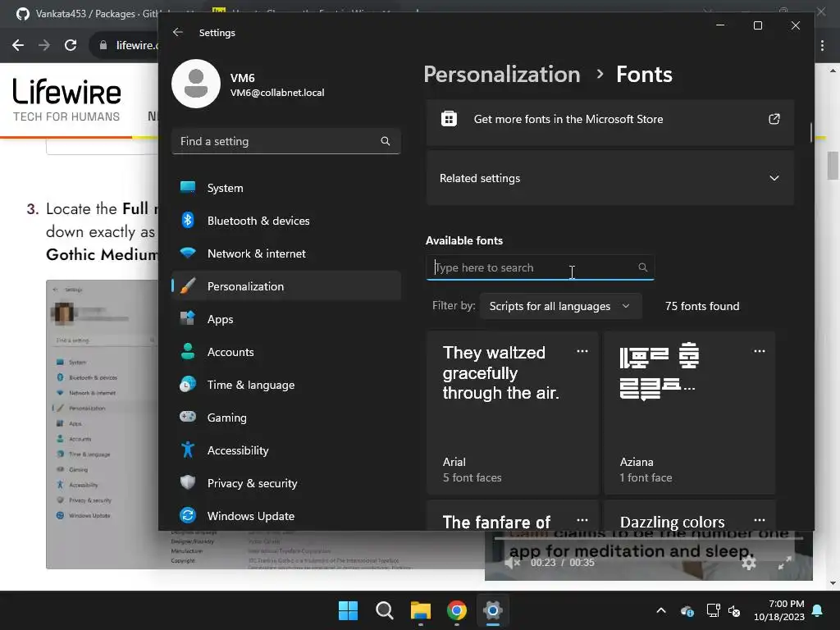Click the search magnifier in Find a setting
The image size is (840, 630).
click(386, 141)
